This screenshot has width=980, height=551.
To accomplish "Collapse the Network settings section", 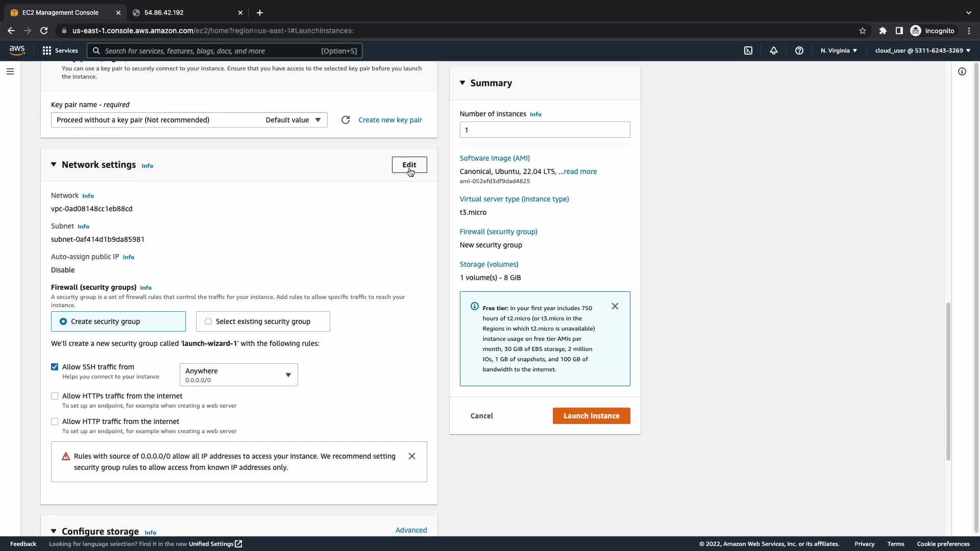I will click(54, 165).
